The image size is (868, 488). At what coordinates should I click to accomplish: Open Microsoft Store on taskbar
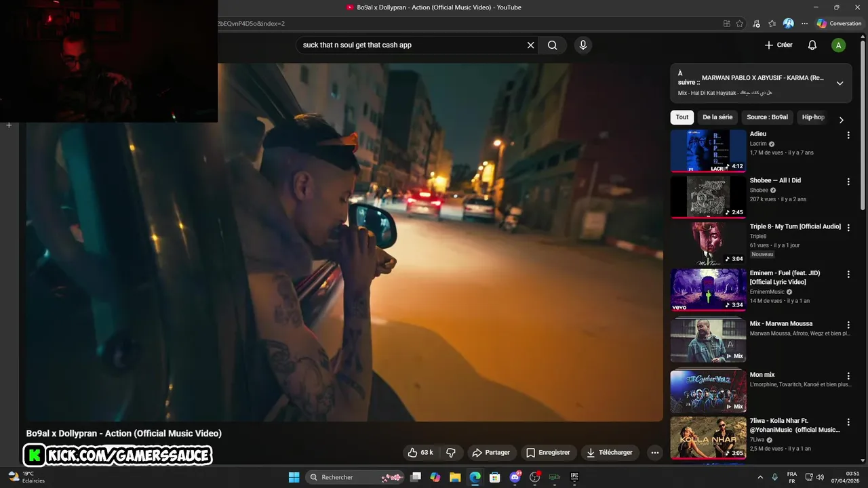pyautogui.click(x=495, y=477)
